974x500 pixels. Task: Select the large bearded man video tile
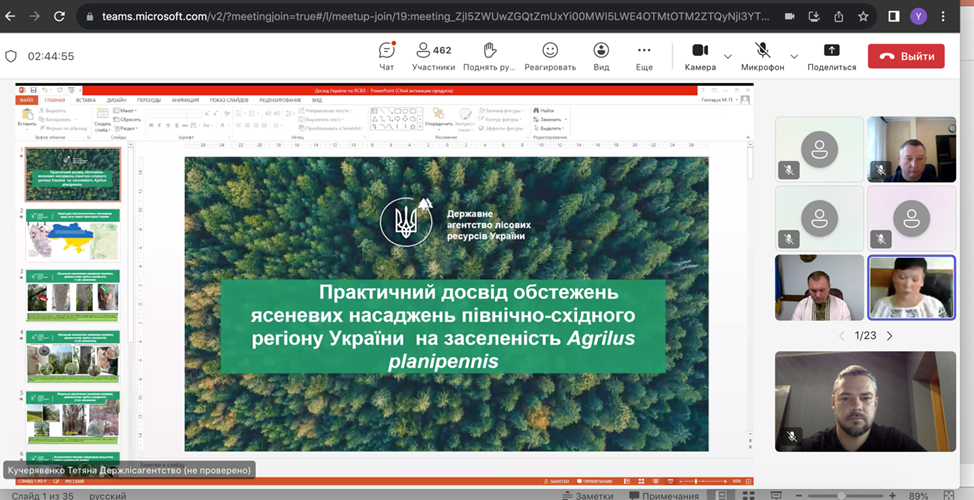click(865, 401)
